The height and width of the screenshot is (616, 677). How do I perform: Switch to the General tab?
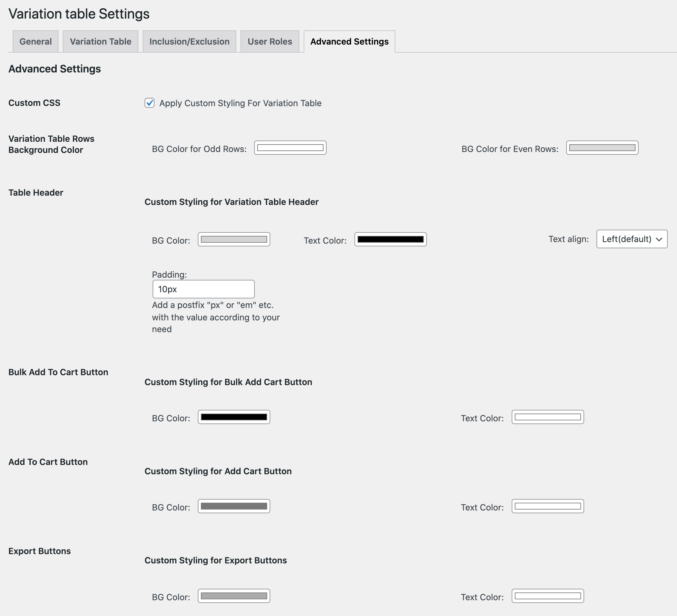point(35,41)
